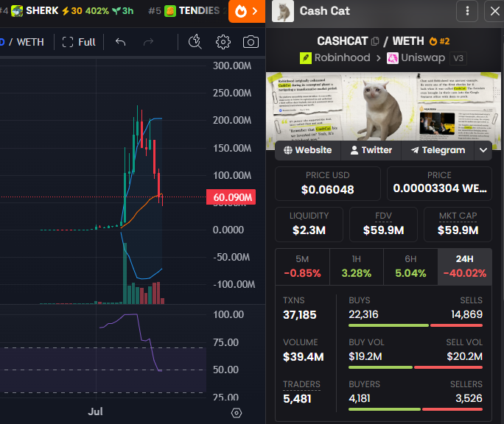Select the 24H timeframe tab

point(465,266)
